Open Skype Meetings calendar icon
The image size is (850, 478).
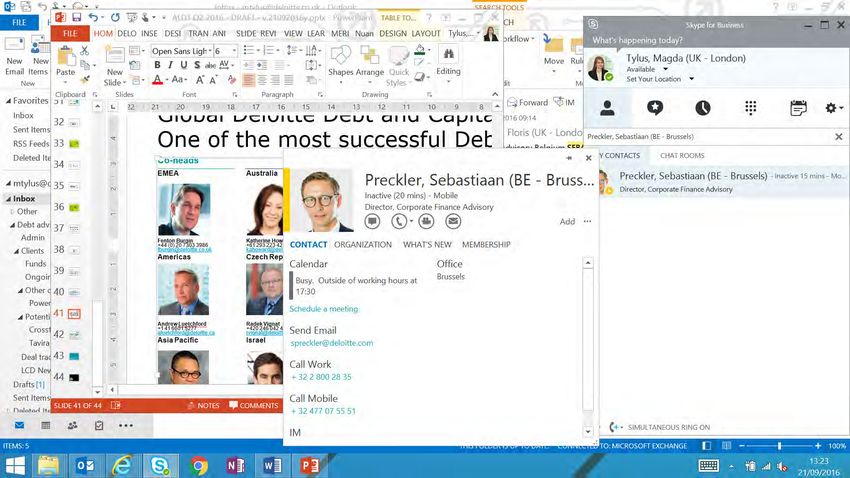[x=798, y=108]
